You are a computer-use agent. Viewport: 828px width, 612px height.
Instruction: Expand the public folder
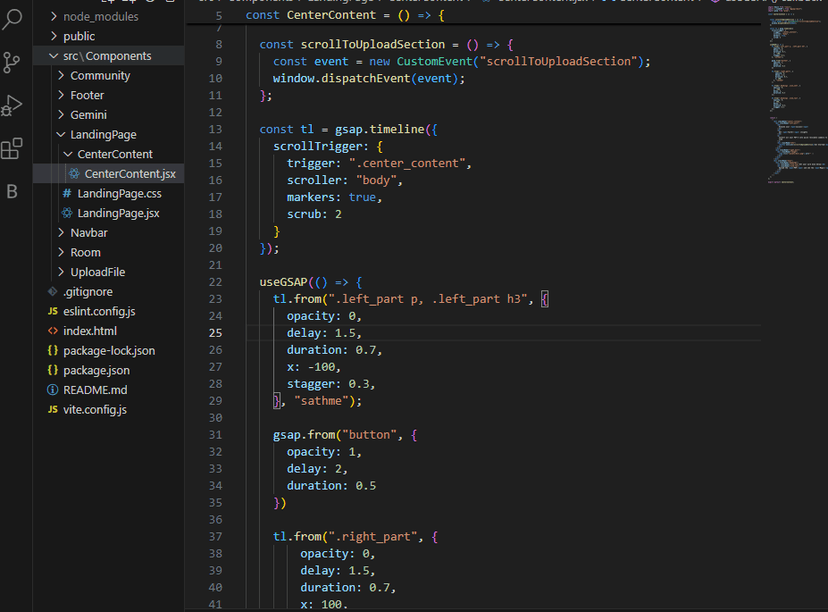tap(79, 36)
